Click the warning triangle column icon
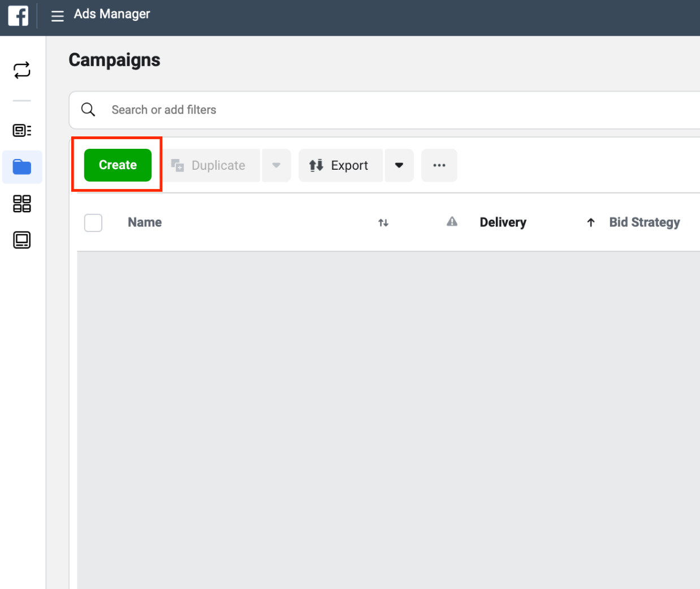700x589 pixels. [452, 222]
